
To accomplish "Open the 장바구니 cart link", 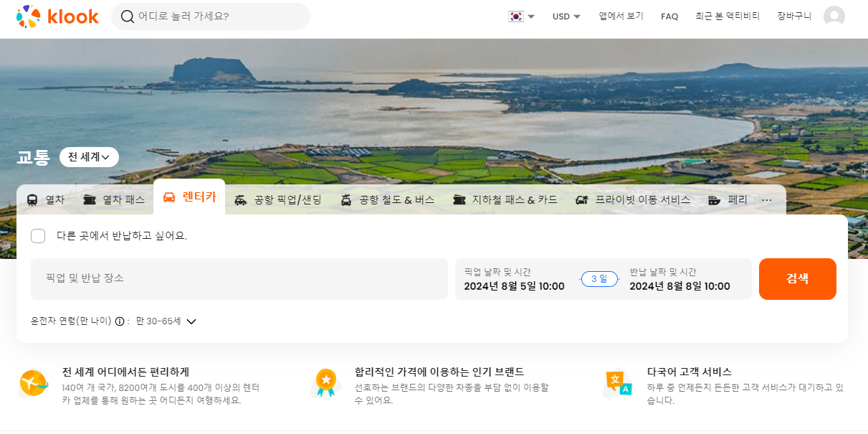I will (x=794, y=16).
